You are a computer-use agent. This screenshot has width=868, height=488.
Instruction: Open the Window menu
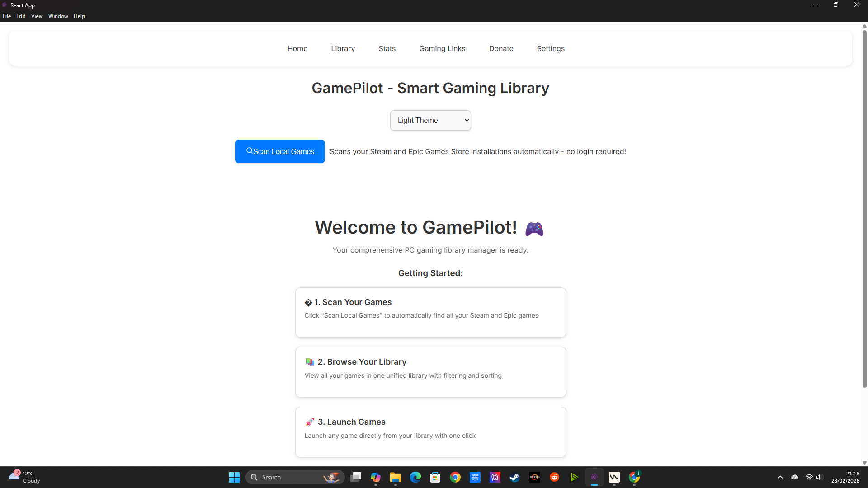(x=58, y=16)
